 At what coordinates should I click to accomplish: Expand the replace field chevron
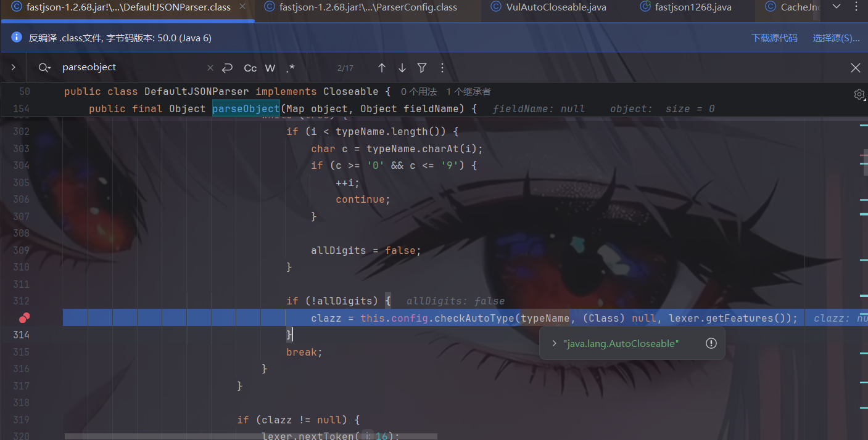13,68
